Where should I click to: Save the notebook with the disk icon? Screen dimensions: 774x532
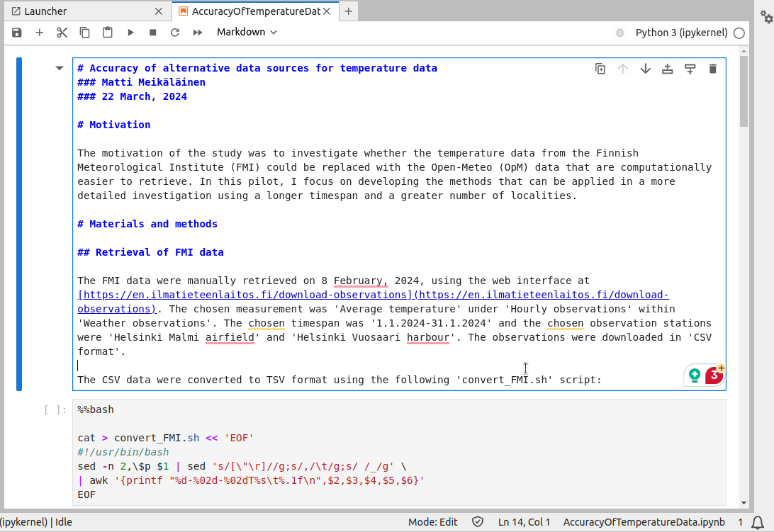17,33
